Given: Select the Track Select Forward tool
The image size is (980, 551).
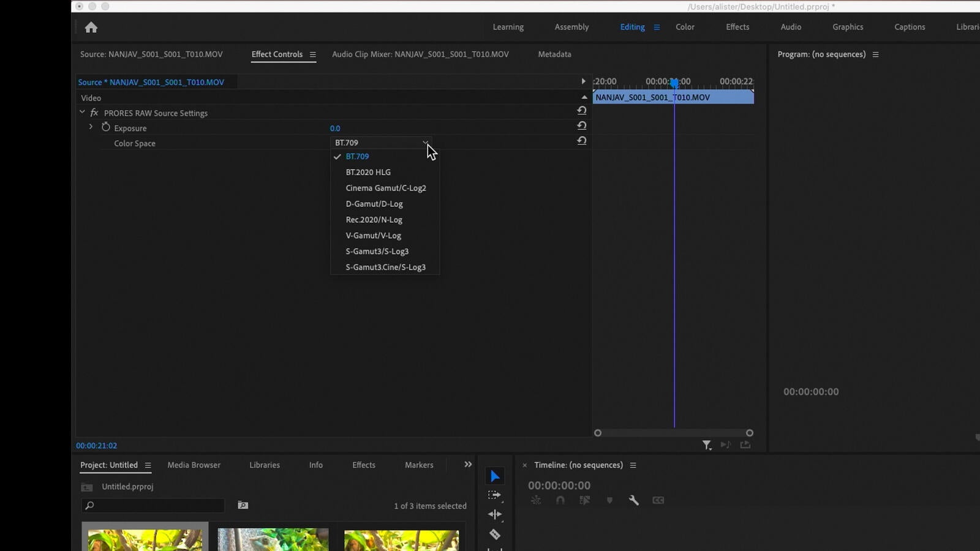Looking at the screenshot, I should [494, 495].
